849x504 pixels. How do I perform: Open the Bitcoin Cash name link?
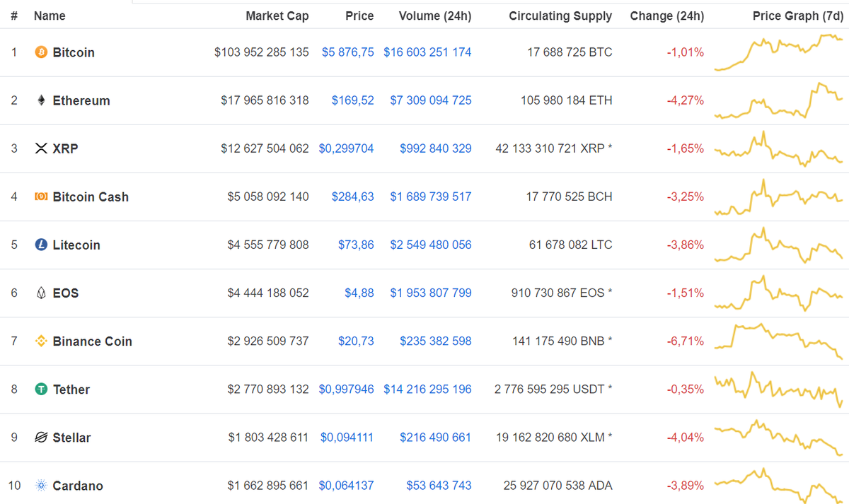[91, 197]
